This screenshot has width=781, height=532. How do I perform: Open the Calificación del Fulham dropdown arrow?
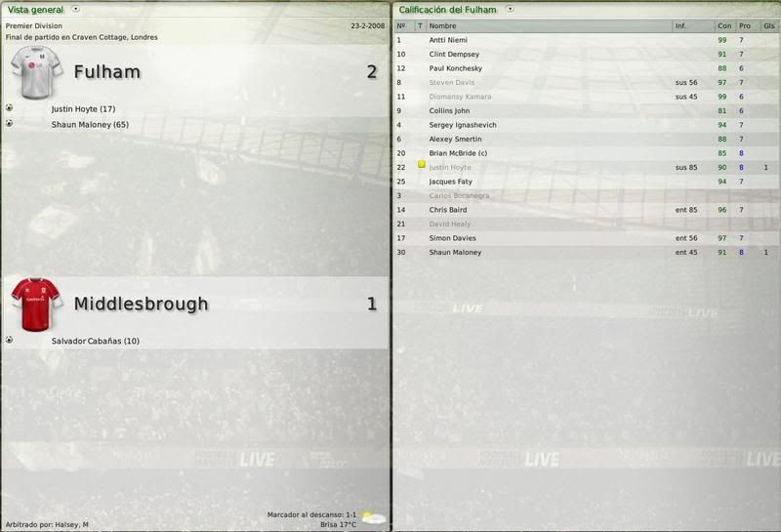[510, 9]
